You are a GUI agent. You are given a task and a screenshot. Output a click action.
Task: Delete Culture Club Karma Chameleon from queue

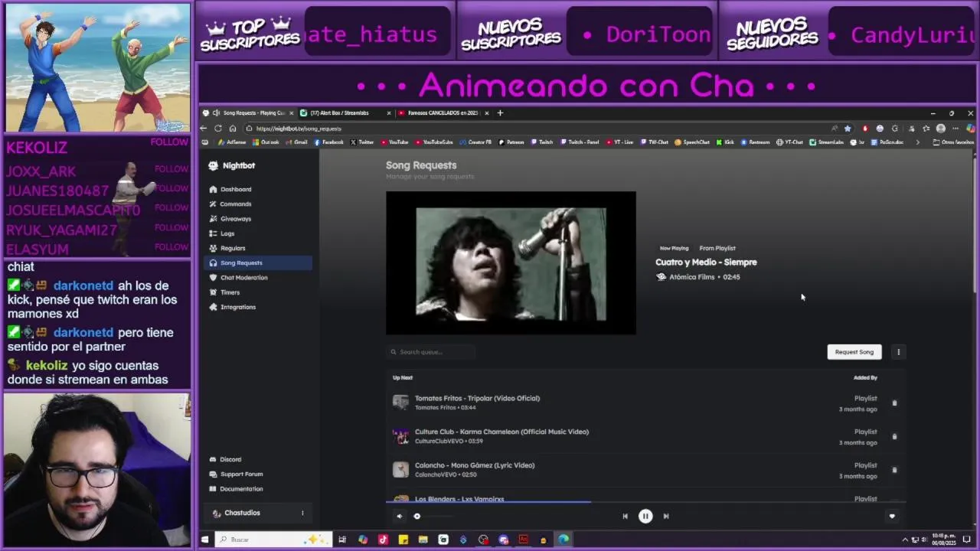[x=894, y=437]
